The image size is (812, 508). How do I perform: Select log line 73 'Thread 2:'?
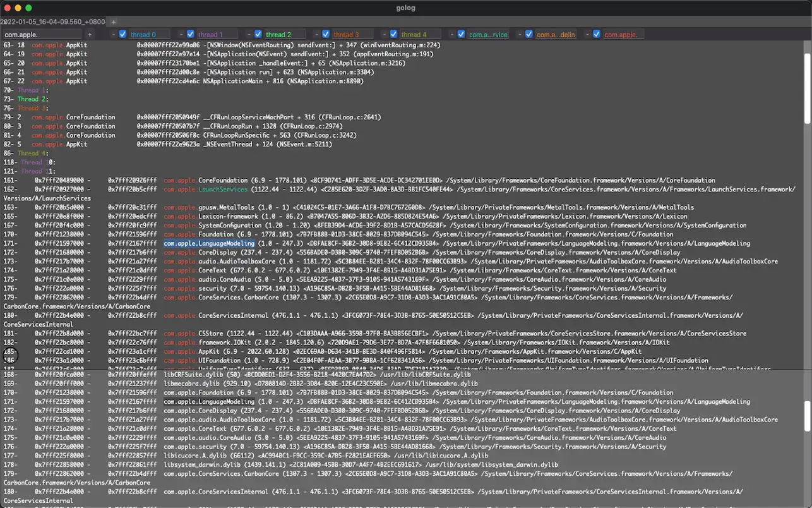point(25,99)
